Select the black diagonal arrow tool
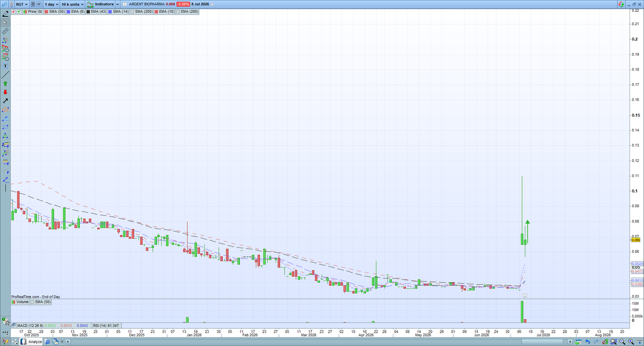This screenshot has height=346, width=644. [x=5, y=101]
